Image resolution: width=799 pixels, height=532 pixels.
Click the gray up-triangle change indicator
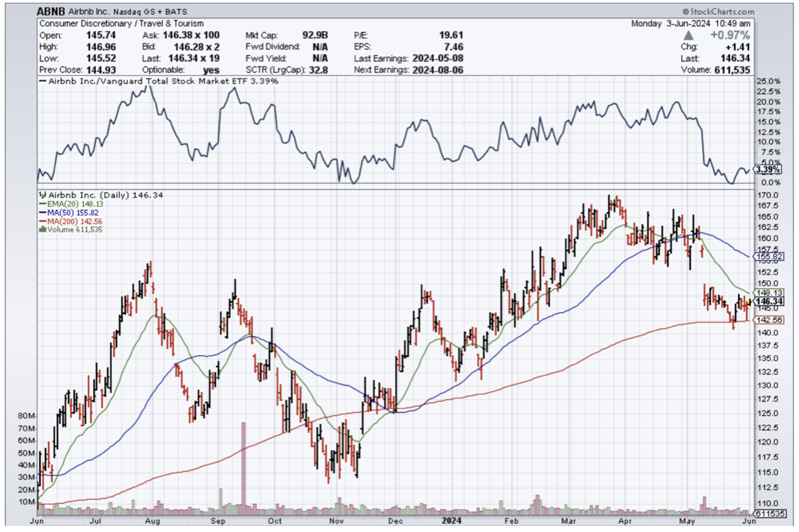coord(688,35)
